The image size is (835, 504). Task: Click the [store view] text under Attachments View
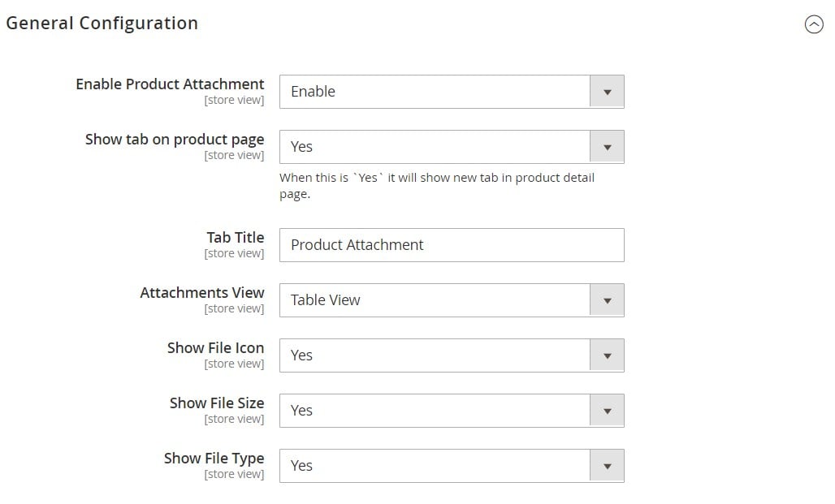(234, 308)
